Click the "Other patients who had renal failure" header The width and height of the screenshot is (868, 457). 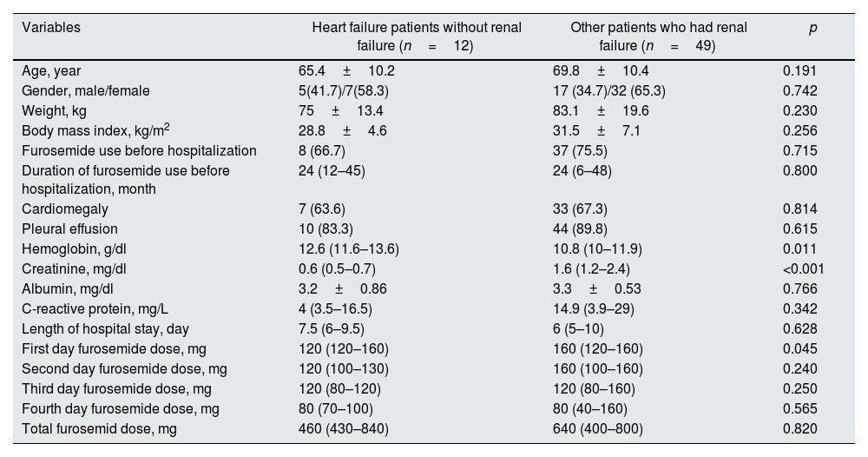658,36
